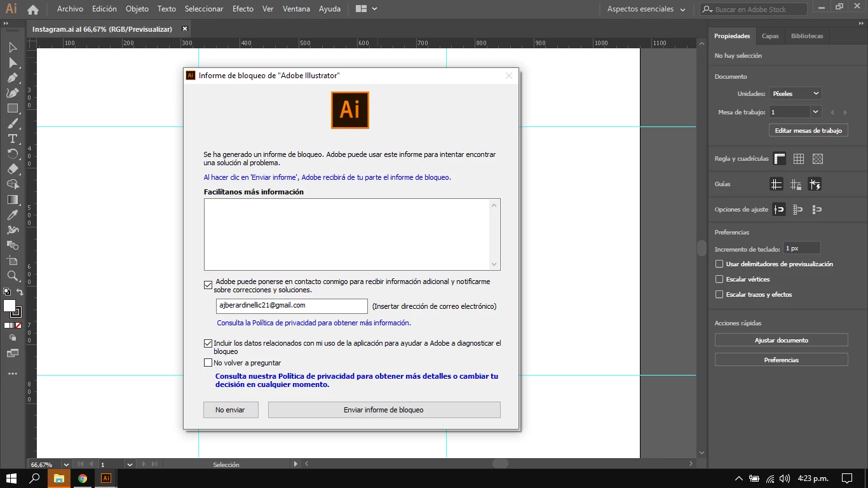Open Consulta la Política de privacidad link
The width and height of the screenshot is (868, 488).
(314, 323)
